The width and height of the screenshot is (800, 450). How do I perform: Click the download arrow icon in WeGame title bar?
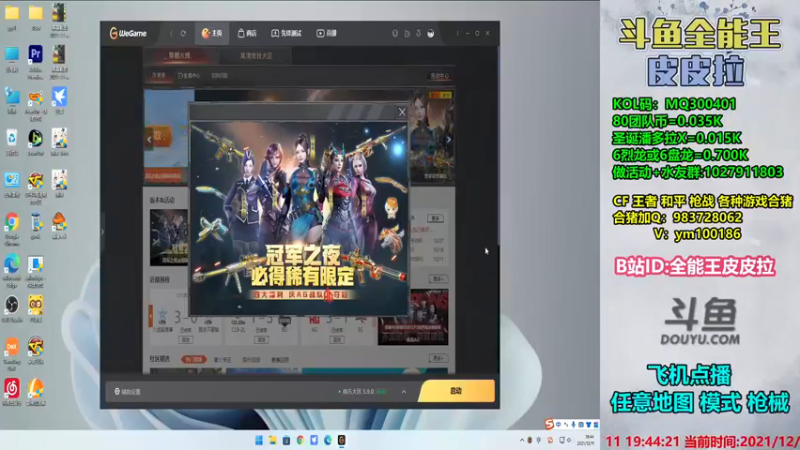point(418,33)
